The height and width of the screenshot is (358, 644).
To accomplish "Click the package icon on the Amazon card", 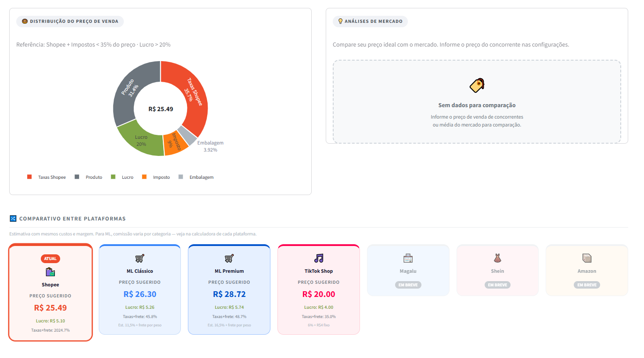I will [587, 257].
